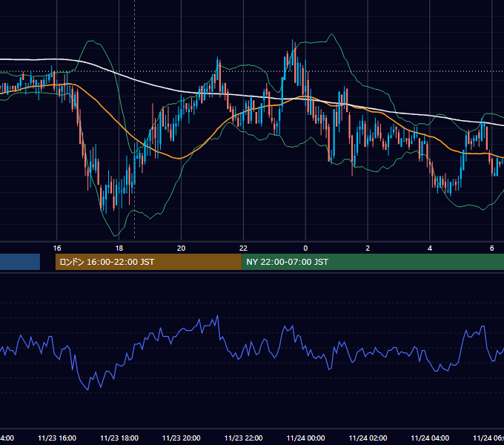
Task: Click the 11/23 18:00 date label
Action: 119,438
